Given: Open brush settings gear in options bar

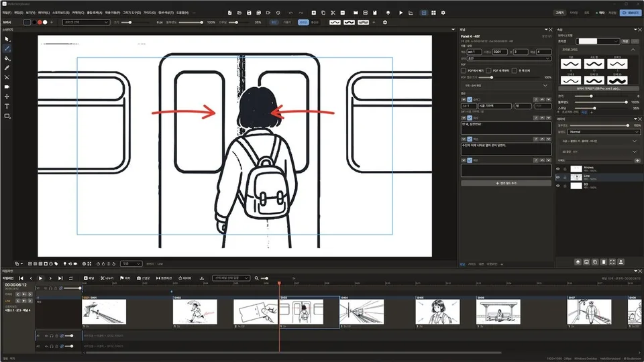Looking at the screenshot, I should (x=385, y=22).
